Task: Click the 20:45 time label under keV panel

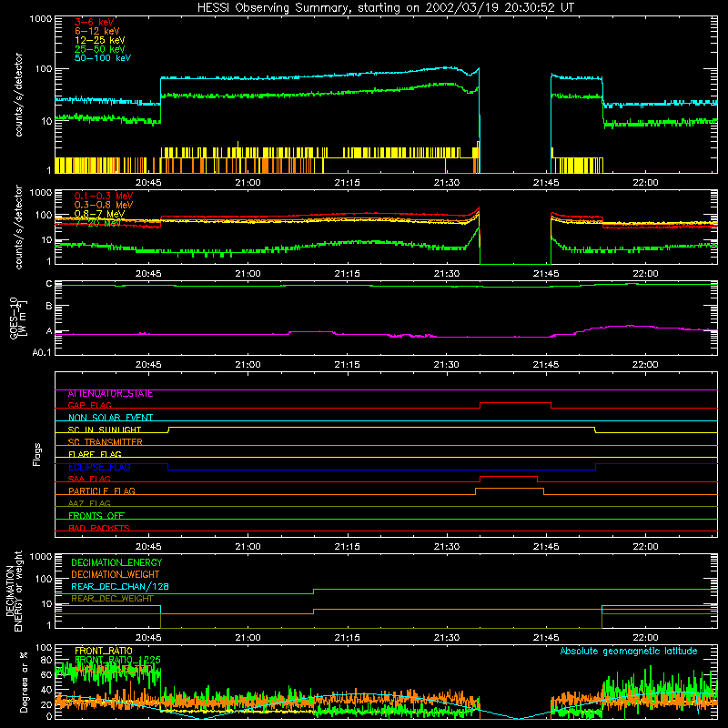Action: coord(148,183)
